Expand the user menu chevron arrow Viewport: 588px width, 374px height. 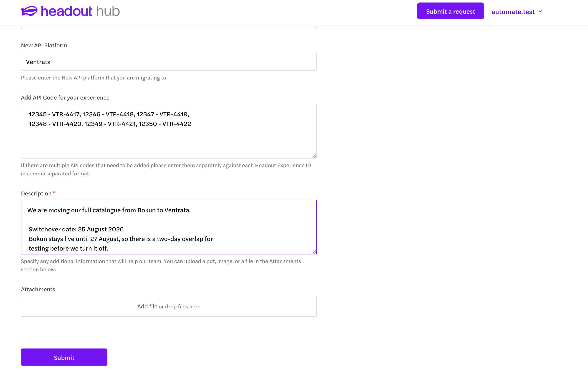(540, 11)
